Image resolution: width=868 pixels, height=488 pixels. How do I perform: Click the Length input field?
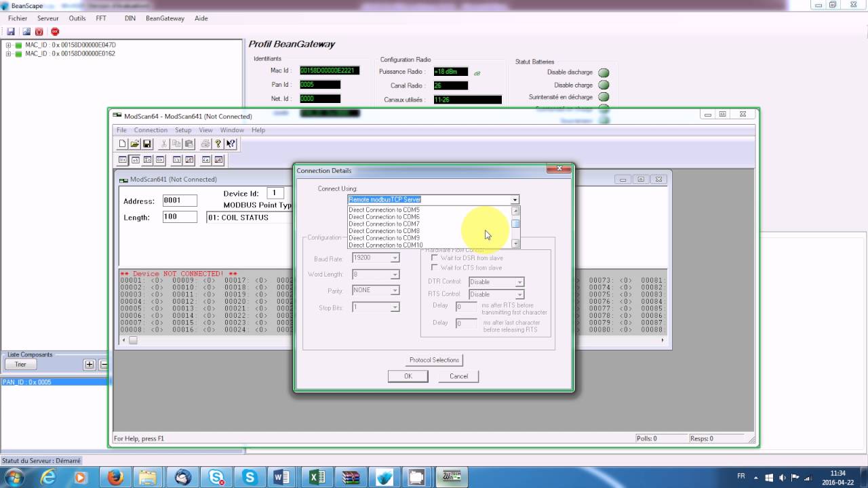click(180, 217)
